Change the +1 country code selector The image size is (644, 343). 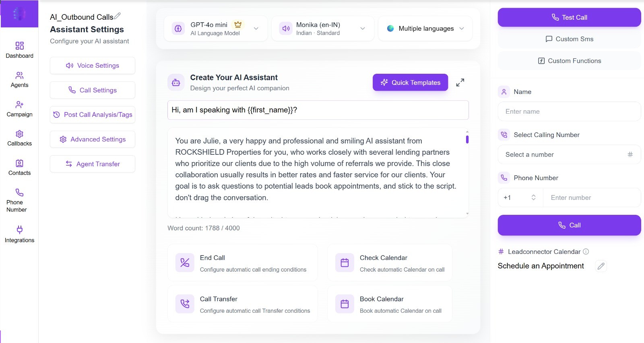(x=520, y=197)
